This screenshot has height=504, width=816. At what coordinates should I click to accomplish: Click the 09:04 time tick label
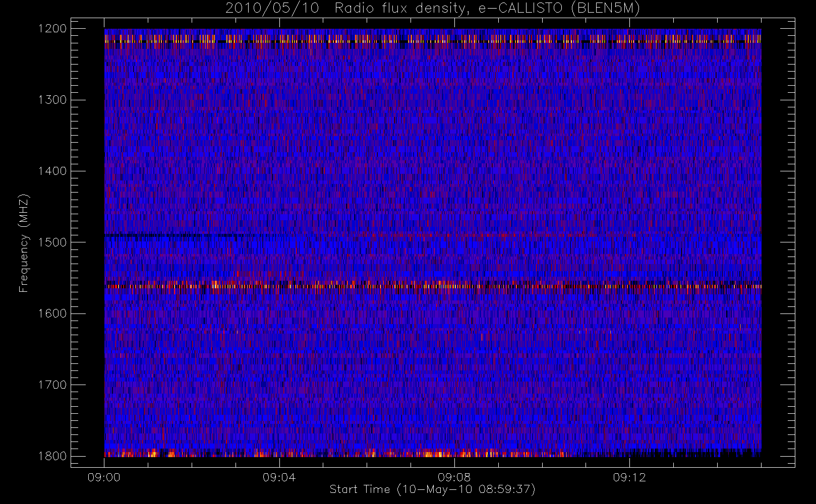pyautogui.click(x=279, y=477)
